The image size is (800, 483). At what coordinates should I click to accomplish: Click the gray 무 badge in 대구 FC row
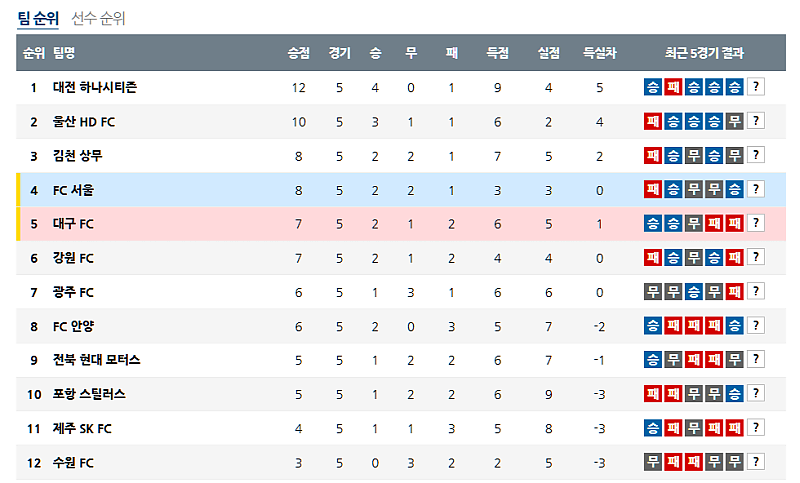click(694, 223)
